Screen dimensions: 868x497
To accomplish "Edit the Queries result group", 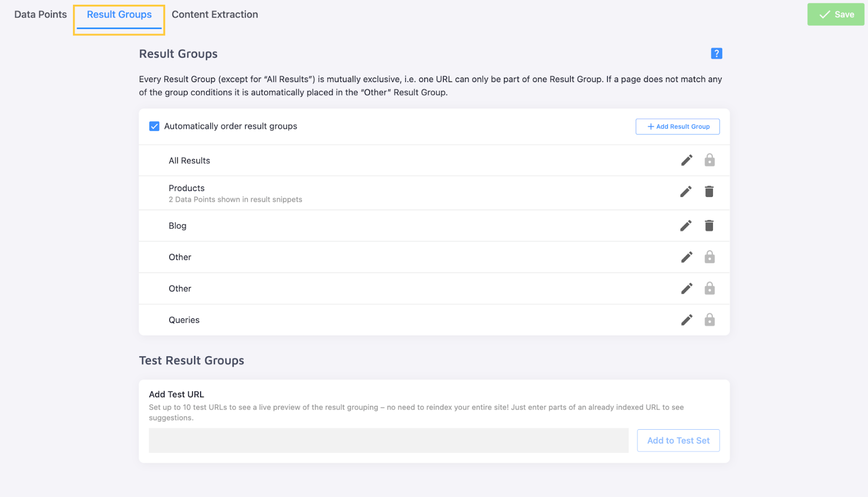I will coord(687,320).
